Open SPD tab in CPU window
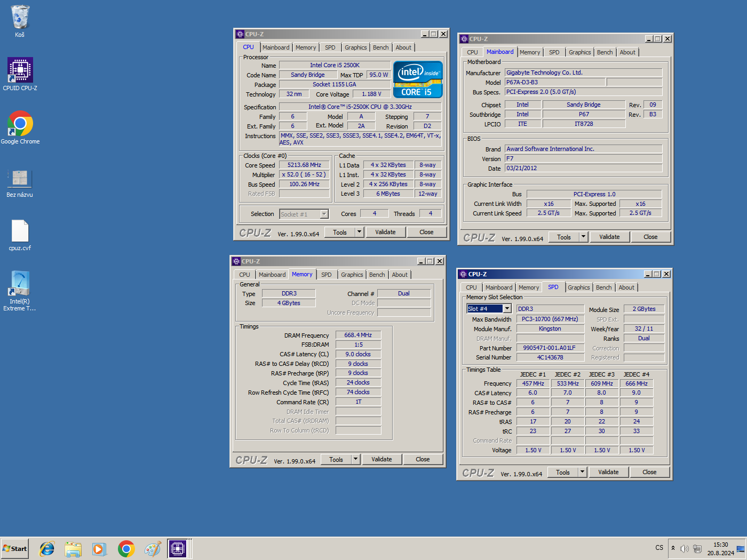This screenshot has width=747, height=560. click(x=330, y=47)
